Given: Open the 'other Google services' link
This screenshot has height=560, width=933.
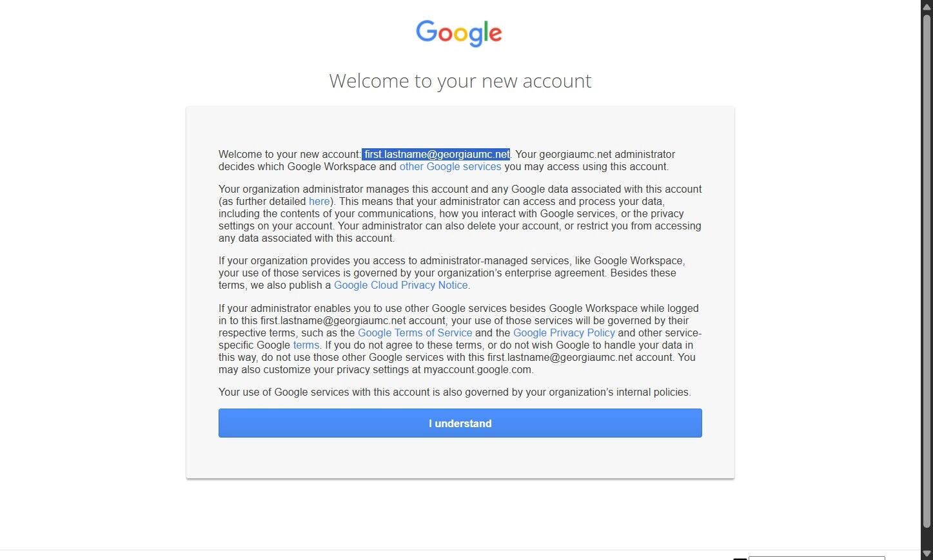Looking at the screenshot, I should tap(450, 167).
